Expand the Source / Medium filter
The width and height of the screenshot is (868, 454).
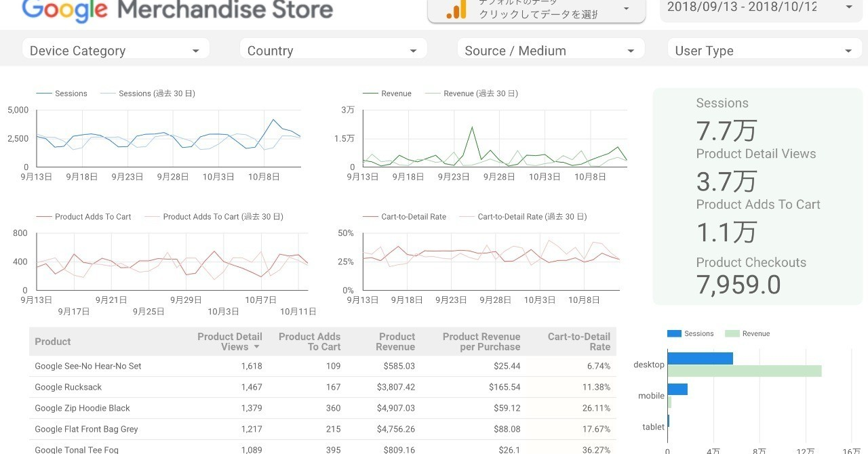click(551, 50)
